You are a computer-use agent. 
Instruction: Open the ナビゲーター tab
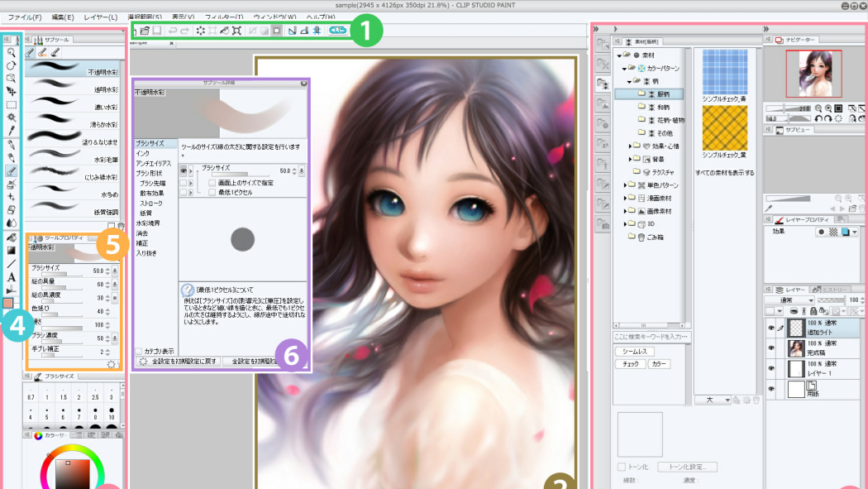pyautogui.click(x=795, y=40)
